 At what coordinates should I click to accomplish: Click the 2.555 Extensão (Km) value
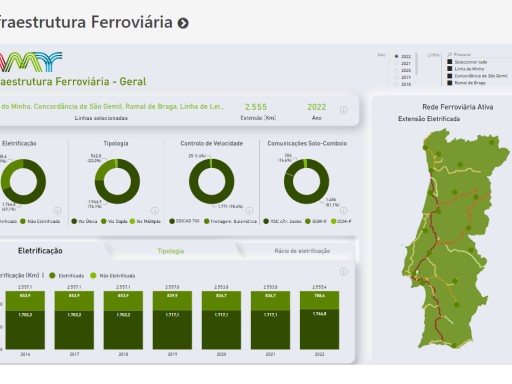pos(256,107)
